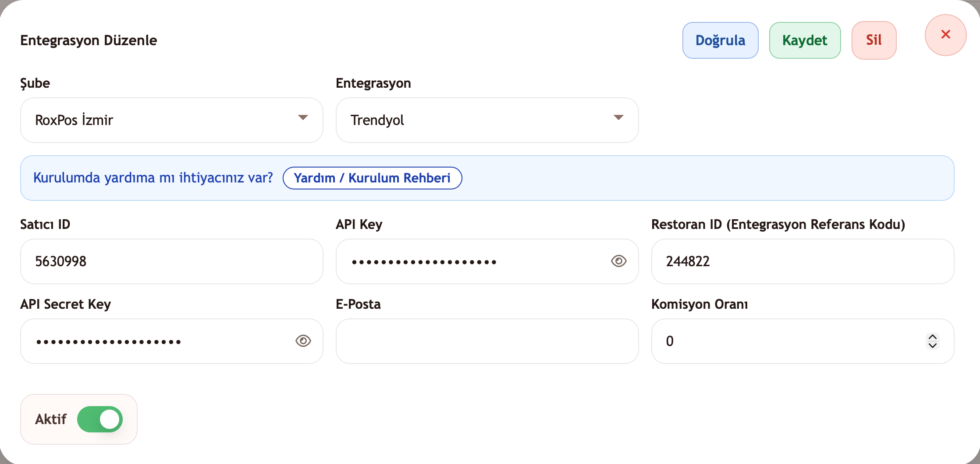Screen dimensions: 980x464
Task: Click the Entegrasyon dropdown arrow icon
Action: tap(618, 118)
